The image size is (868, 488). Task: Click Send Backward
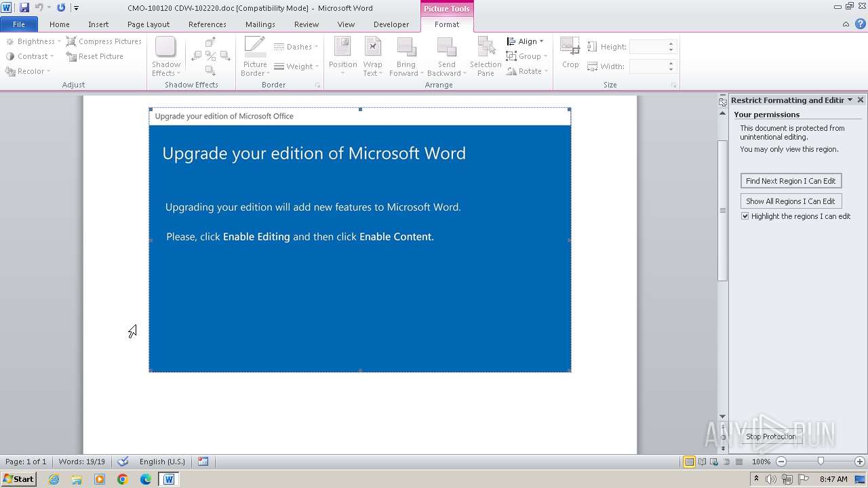[446, 57]
